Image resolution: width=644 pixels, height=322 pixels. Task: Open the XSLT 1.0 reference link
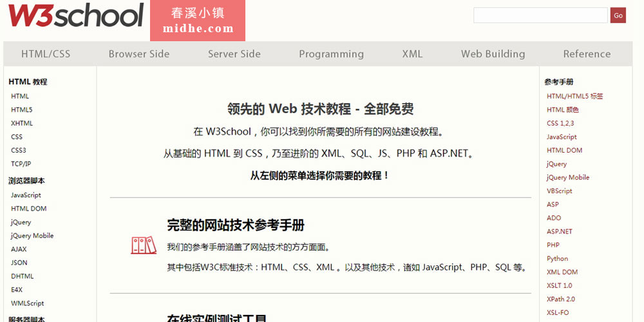[559, 286]
